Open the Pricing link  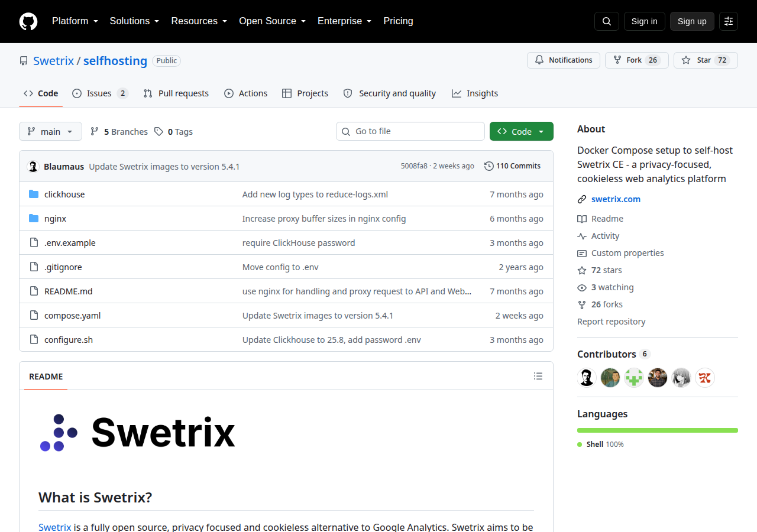(399, 21)
